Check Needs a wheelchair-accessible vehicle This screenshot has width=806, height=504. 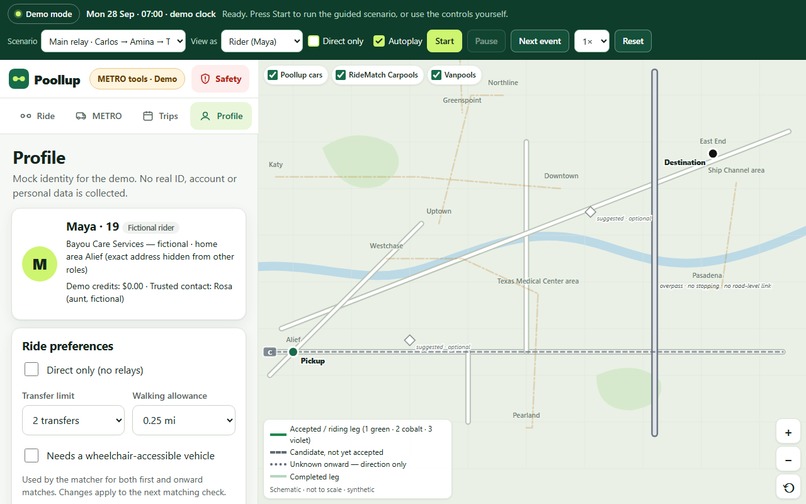pos(31,455)
